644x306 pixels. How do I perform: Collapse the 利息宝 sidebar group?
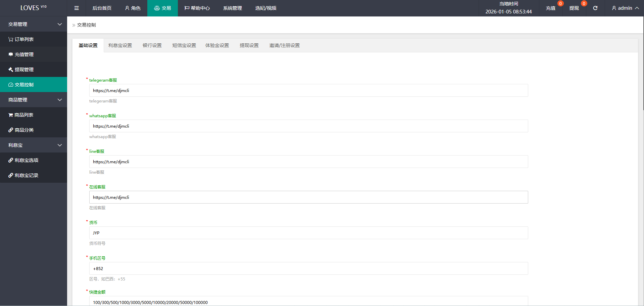coord(34,145)
